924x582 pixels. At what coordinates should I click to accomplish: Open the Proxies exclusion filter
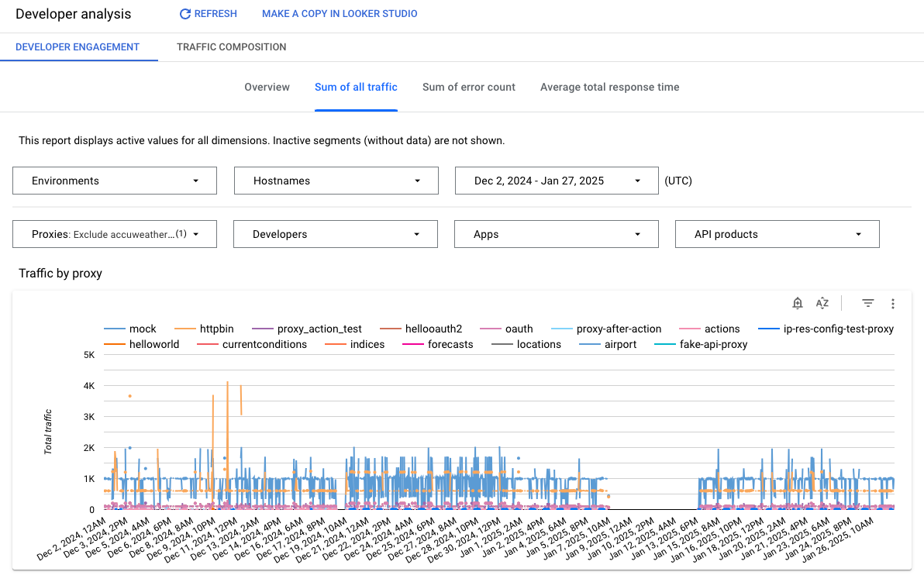pos(114,233)
